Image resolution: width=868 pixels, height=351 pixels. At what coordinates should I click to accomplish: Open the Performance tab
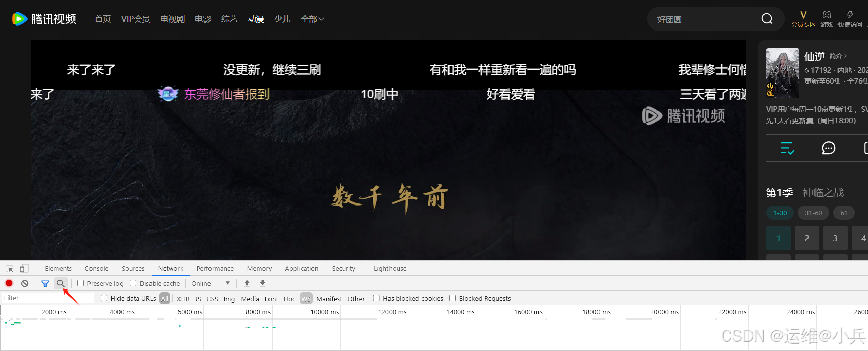[x=215, y=268]
